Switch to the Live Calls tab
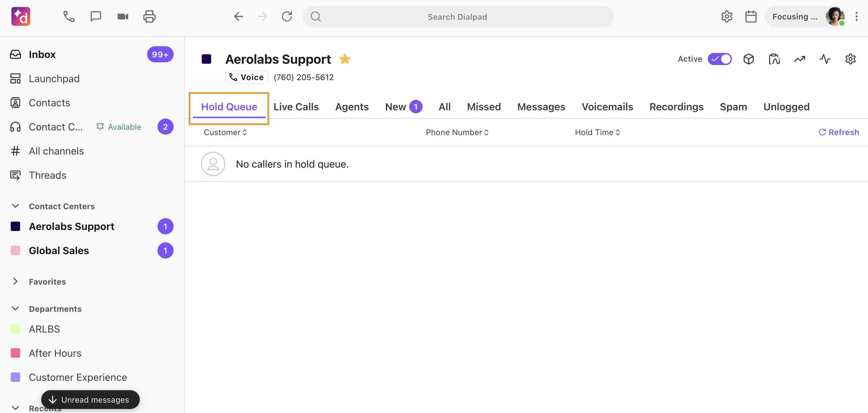The image size is (868, 413). (x=296, y=107)
